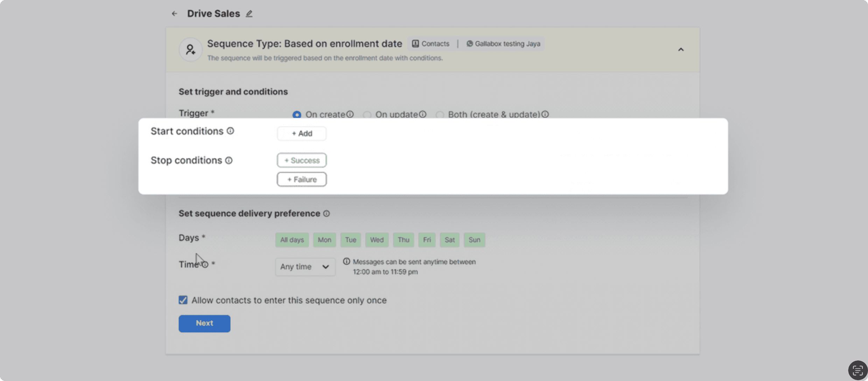Add a Success stop condition

(x=302, y=160)
